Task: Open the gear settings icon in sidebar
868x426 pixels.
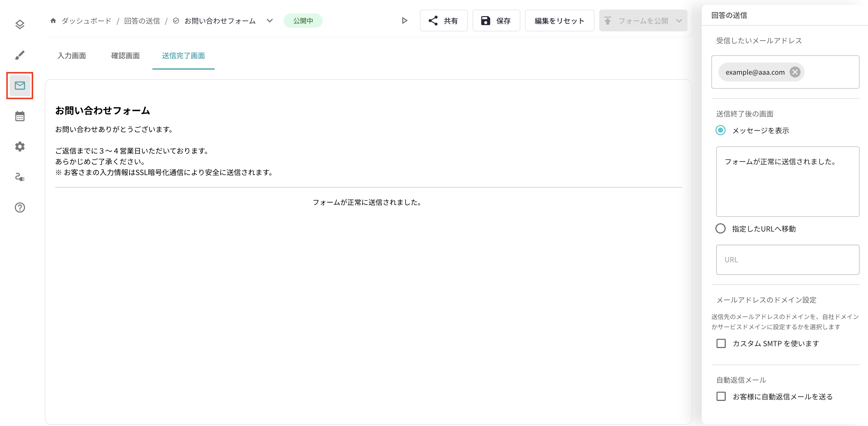Action: click(x=20, y=146)
